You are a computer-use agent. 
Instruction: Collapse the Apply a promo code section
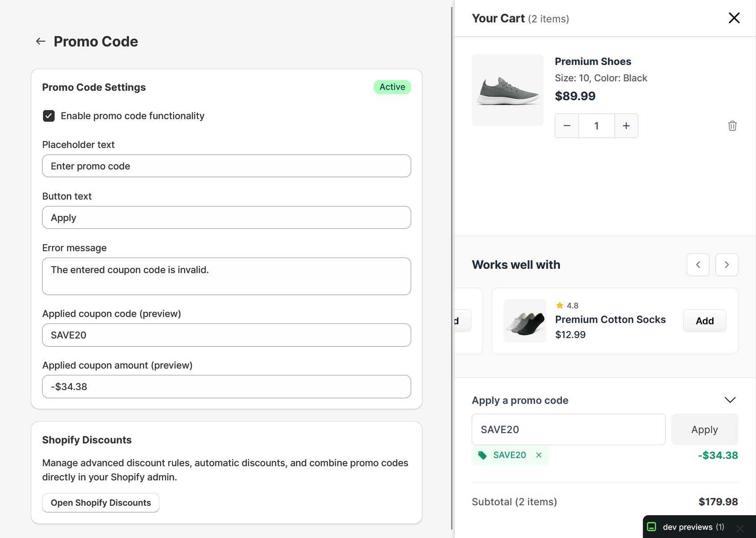pyautogui.click(x=730, y=400)
